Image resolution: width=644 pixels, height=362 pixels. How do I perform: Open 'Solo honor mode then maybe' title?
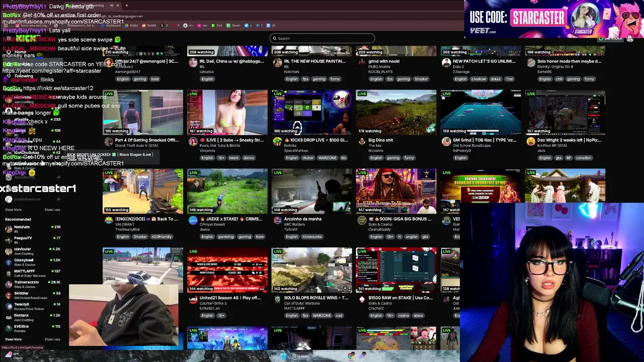pyautogui.click(x=569, y=61)
